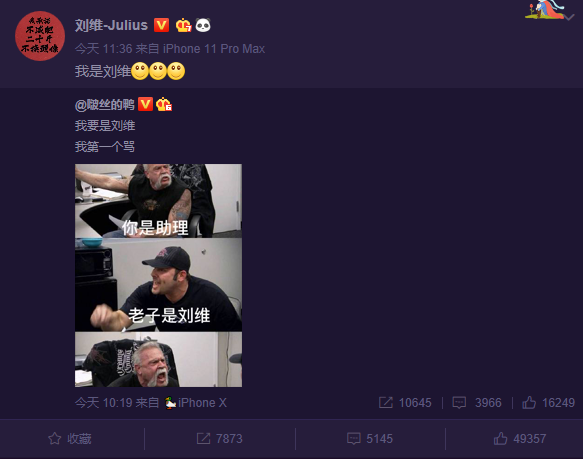Click the panda badge icon after username

tap(203, 25)
